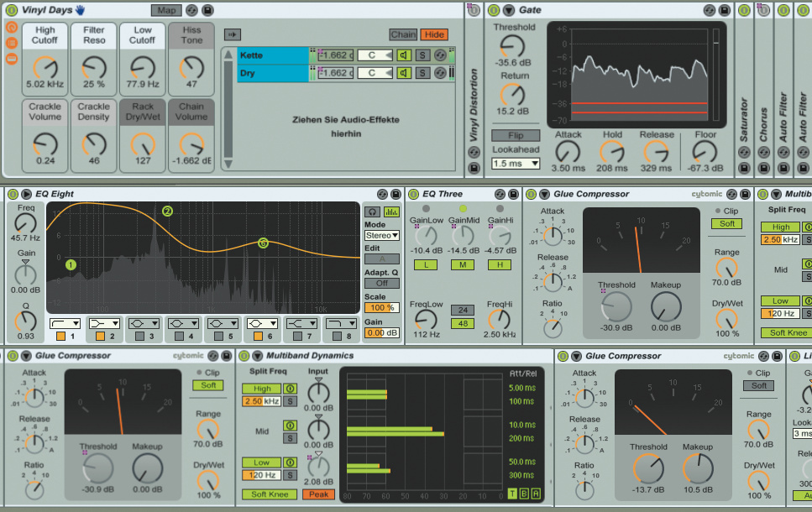
Task: Show the rack's macro controls via top orange icon
Action: point(12,28)
